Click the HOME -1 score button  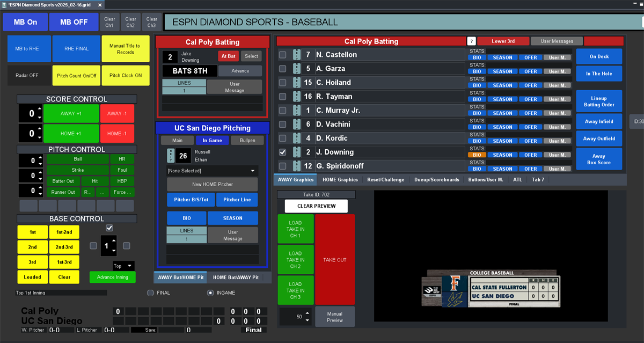click(x=117, y=134)
